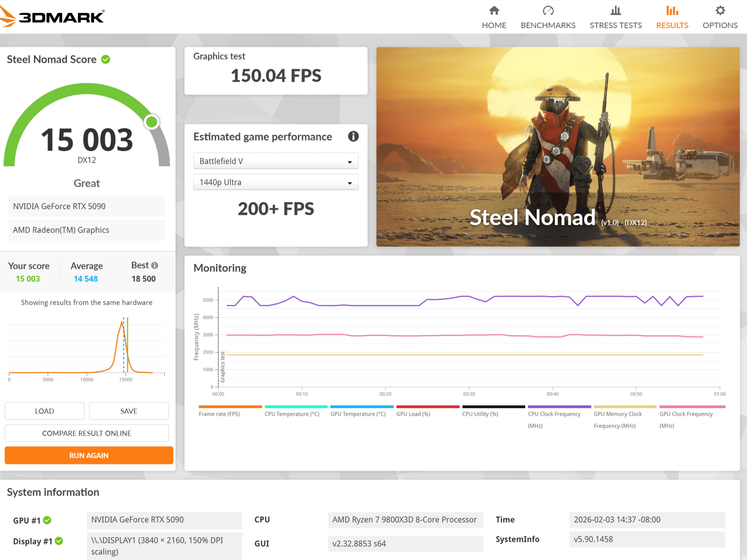This screenshot has height=560, width=747.
Task: Click the GUI version v2.32.8853 s64
Action: coord(406,544)
